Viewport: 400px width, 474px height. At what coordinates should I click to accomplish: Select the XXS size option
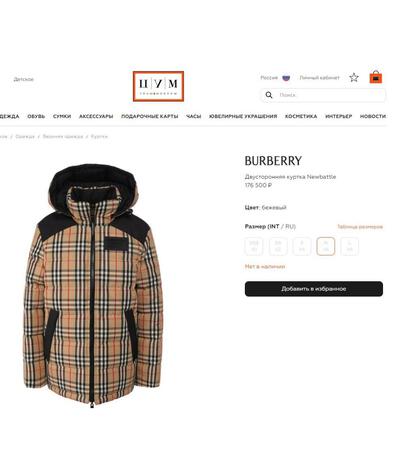click(x=254, y=246)
